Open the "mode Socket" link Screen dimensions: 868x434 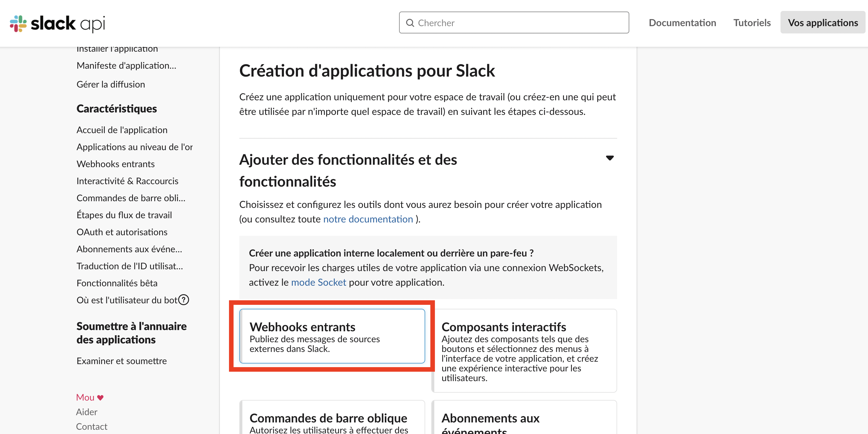[x=318, y=282]
